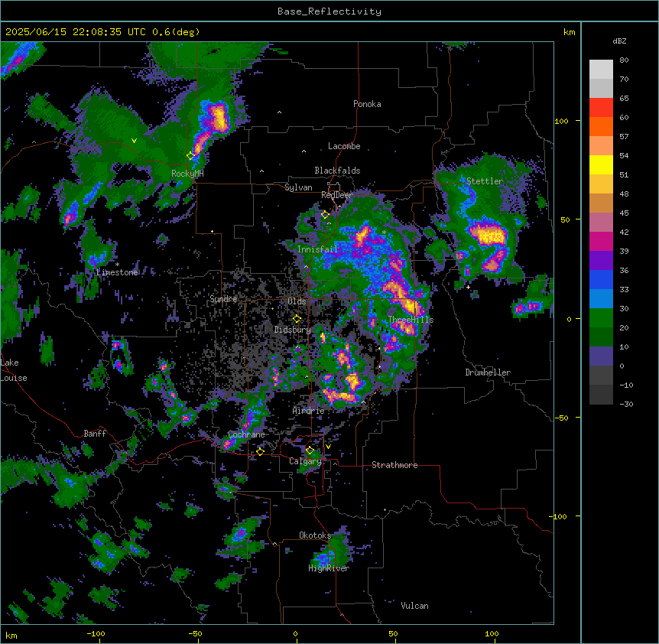Click the Vulcan label

415,606
